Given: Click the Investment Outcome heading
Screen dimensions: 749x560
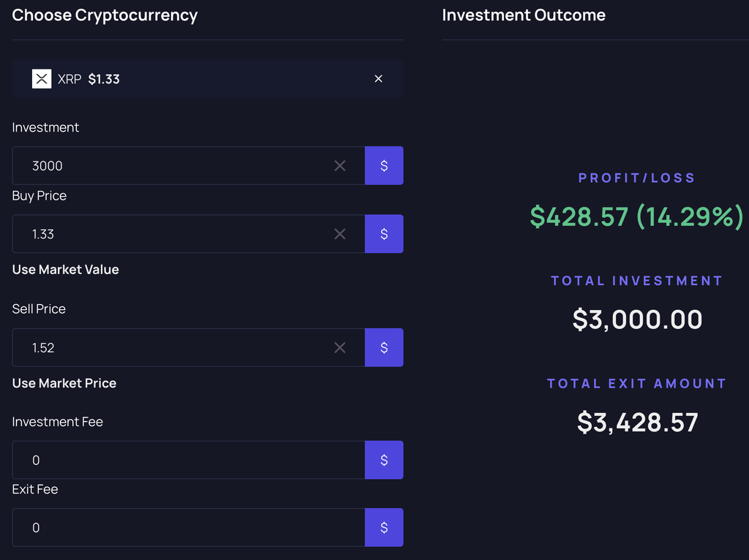Looking at the screenshot, I should tap(524, 15).
